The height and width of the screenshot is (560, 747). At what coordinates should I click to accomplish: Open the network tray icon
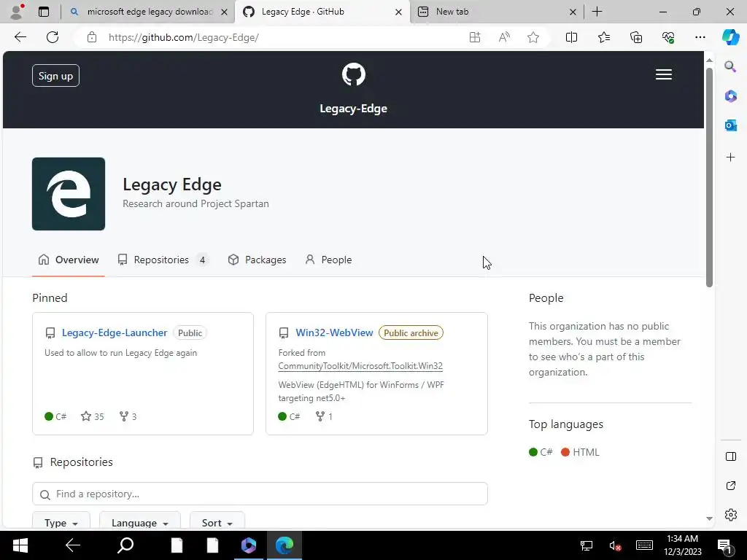point(586,545)
